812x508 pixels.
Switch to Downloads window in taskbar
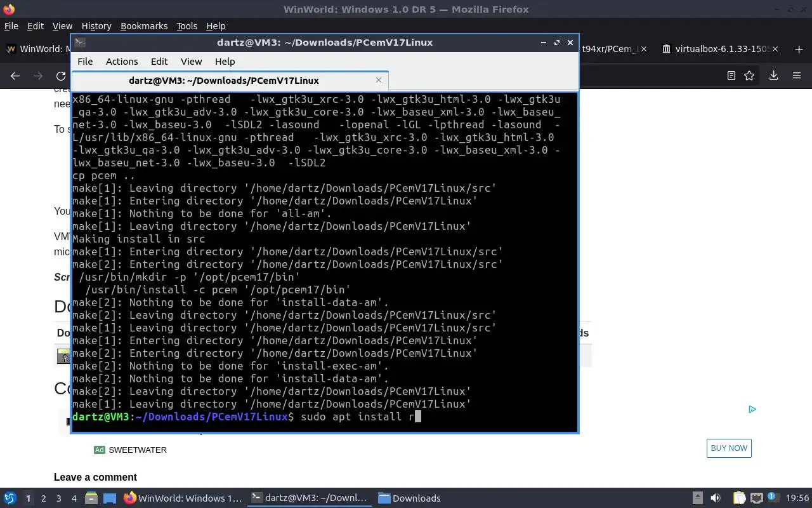coord(410,498)
